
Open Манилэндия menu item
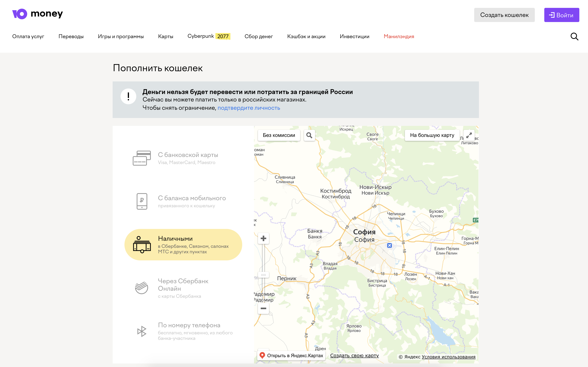click(399, 36)
